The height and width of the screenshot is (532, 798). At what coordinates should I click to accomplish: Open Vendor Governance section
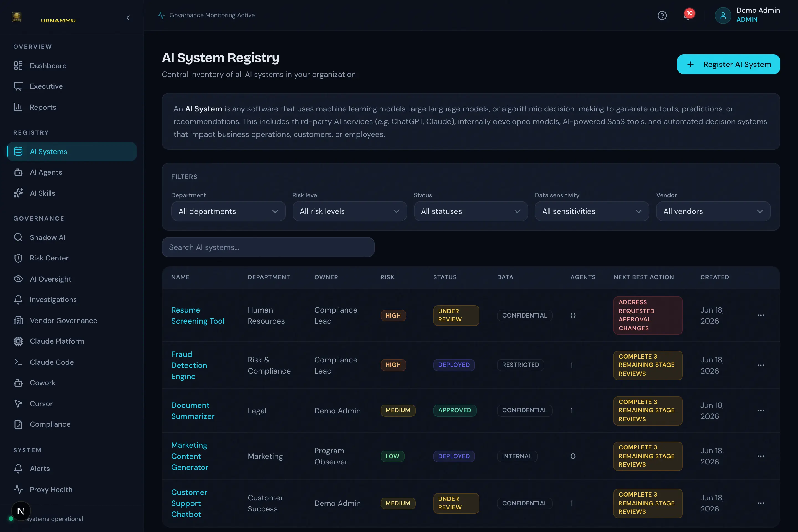71,320
